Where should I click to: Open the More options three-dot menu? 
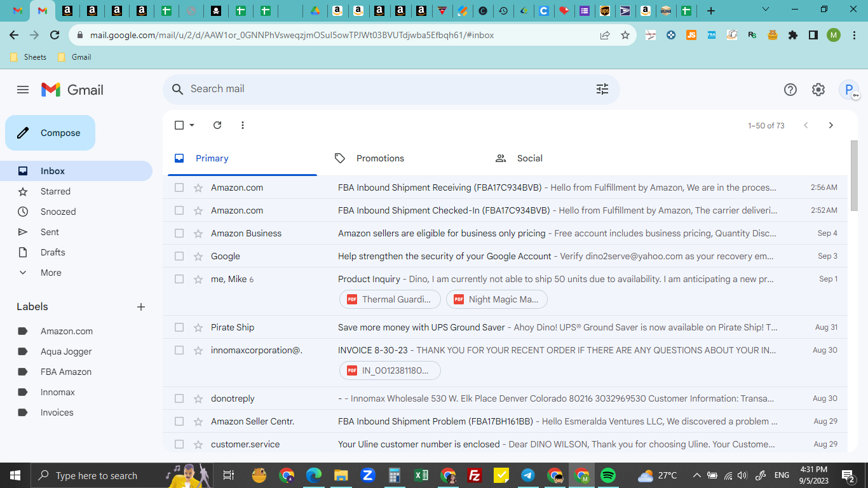[x=243, y=125]
